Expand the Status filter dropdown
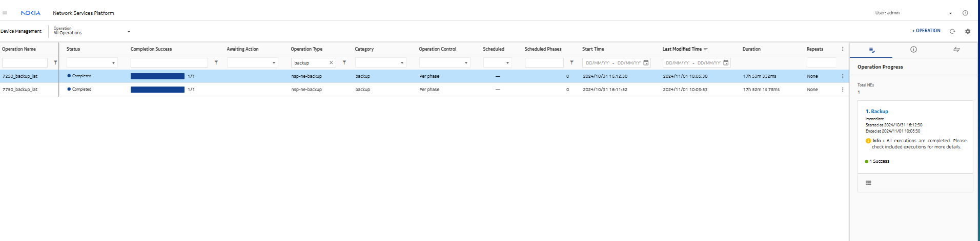 coord(113,63)
